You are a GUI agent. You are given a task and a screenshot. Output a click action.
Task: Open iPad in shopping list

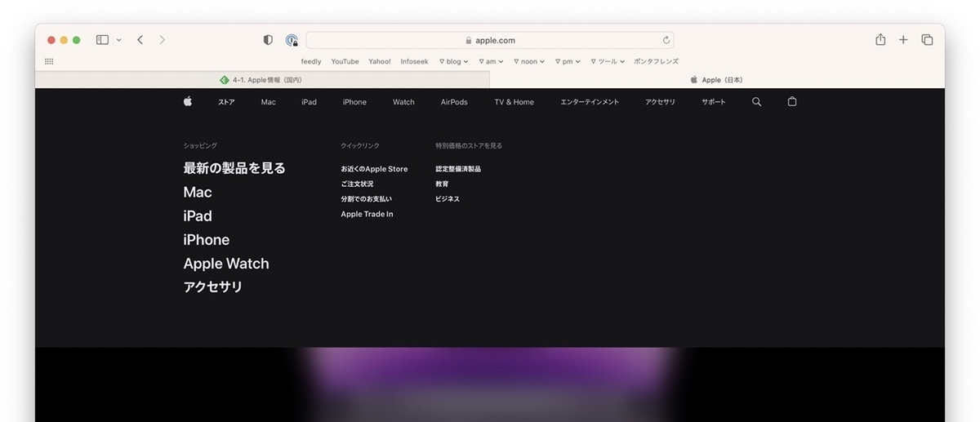[x=198, y=216]
